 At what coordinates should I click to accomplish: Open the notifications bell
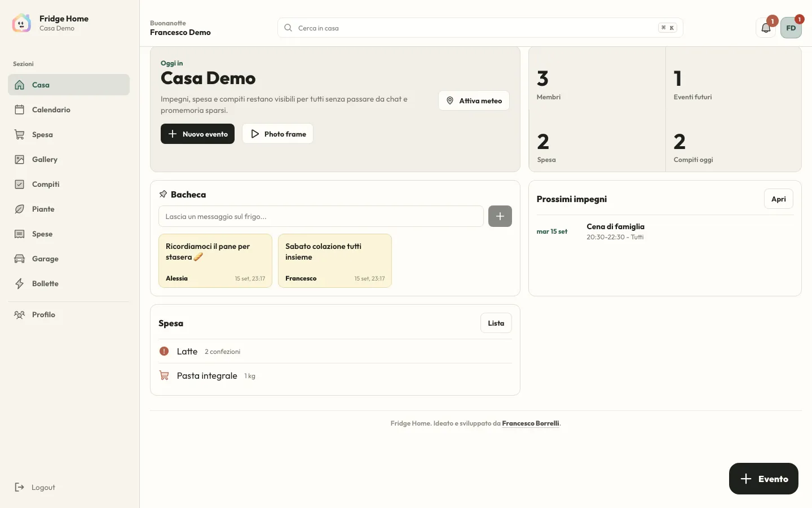coord(766,28)
